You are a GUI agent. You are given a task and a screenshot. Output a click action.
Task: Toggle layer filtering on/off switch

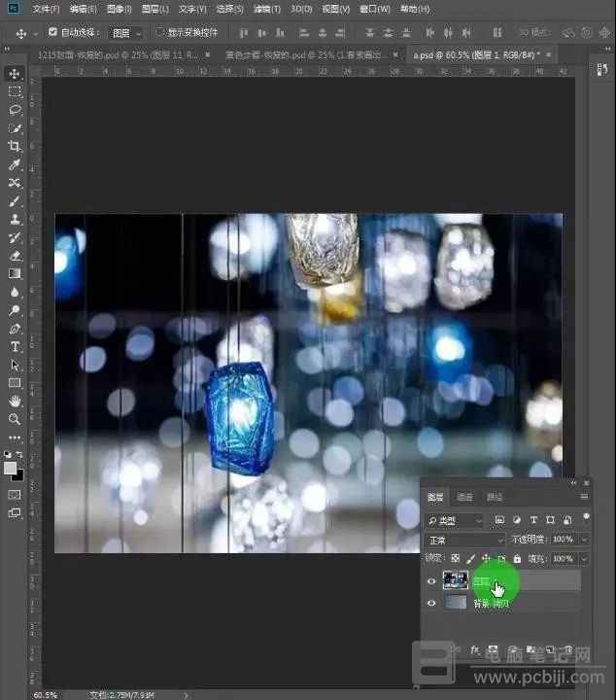(x=586, y=518)
